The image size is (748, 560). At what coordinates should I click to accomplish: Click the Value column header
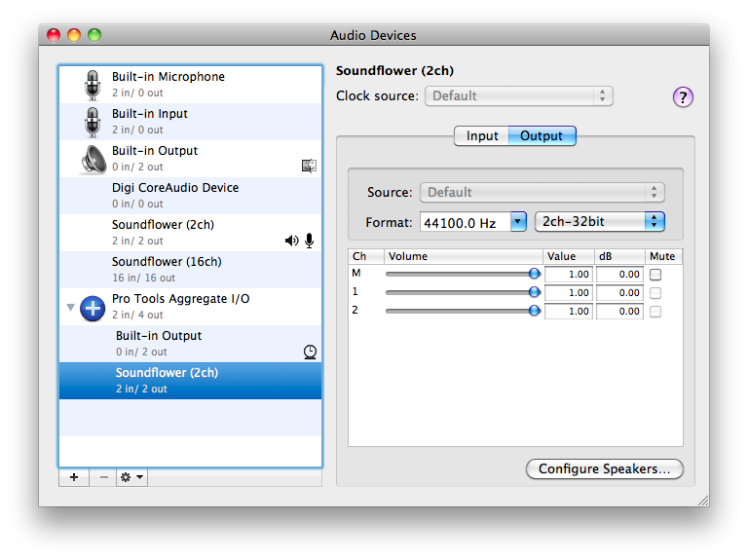(568, 256)
